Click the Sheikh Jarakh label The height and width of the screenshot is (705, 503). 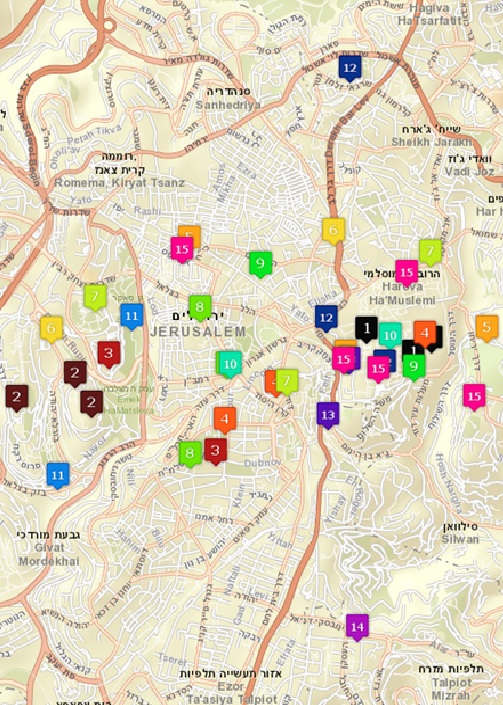(x=432, y=142)
